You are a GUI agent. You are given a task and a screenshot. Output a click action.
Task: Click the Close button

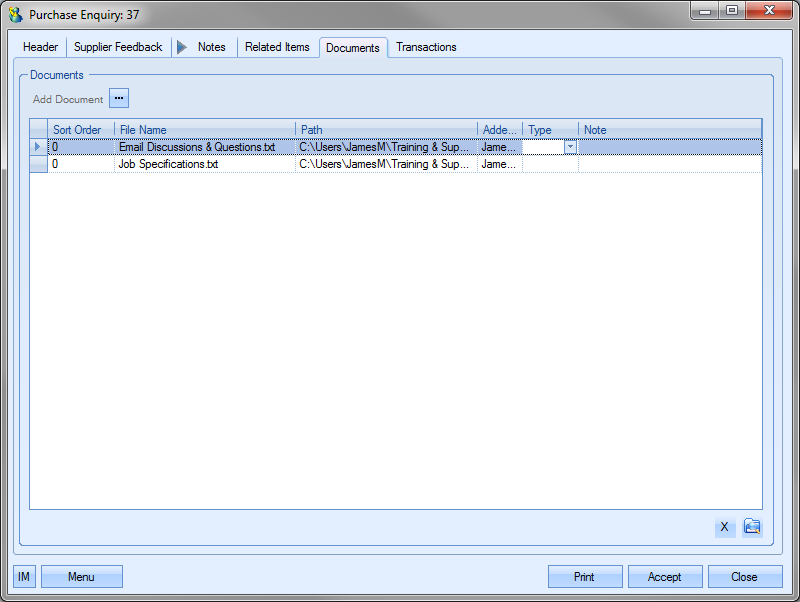pos(745,576)
